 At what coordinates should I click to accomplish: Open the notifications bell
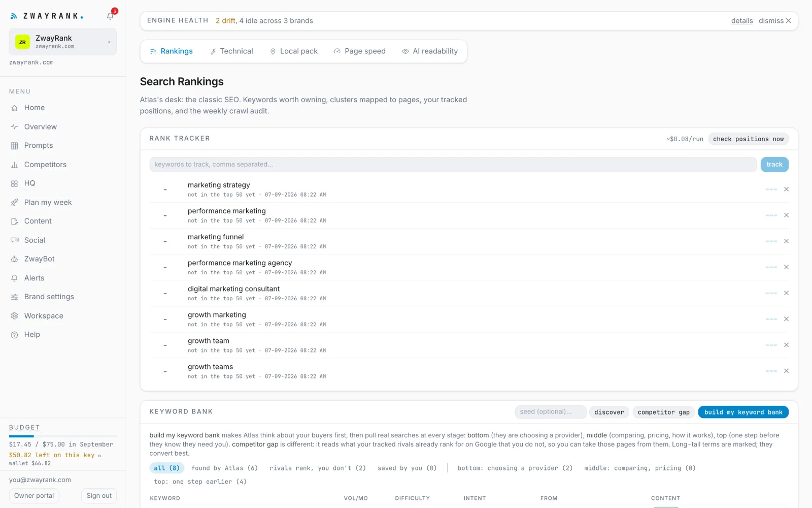[110, 16]
